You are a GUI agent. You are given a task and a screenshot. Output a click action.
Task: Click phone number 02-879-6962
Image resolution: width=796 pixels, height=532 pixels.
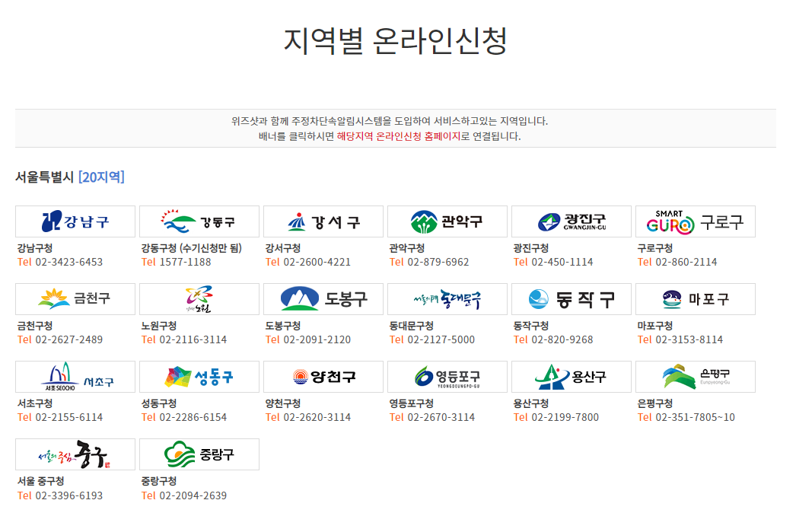point(438,263)
